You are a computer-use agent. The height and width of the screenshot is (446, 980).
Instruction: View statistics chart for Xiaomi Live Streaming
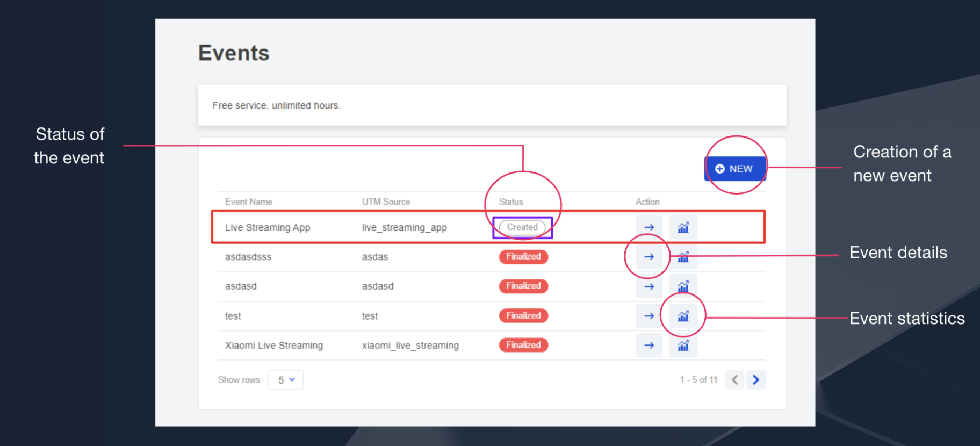tap(683, 346)
